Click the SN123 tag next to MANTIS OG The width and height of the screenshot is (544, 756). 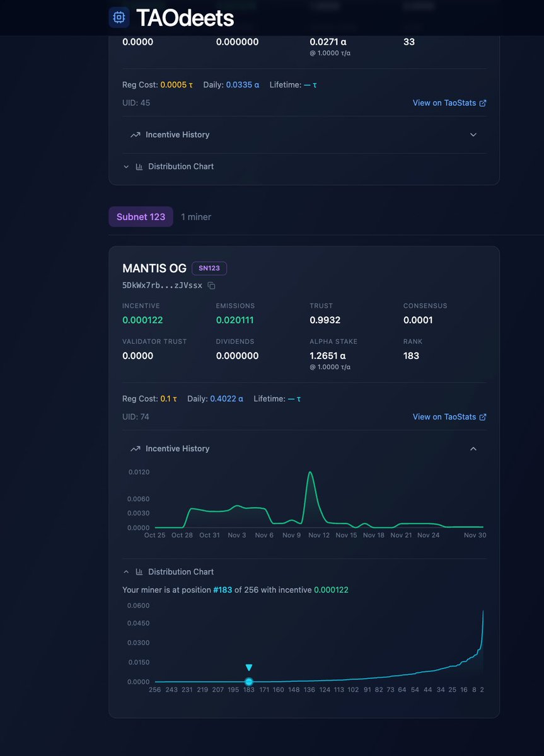click(209, 268)
